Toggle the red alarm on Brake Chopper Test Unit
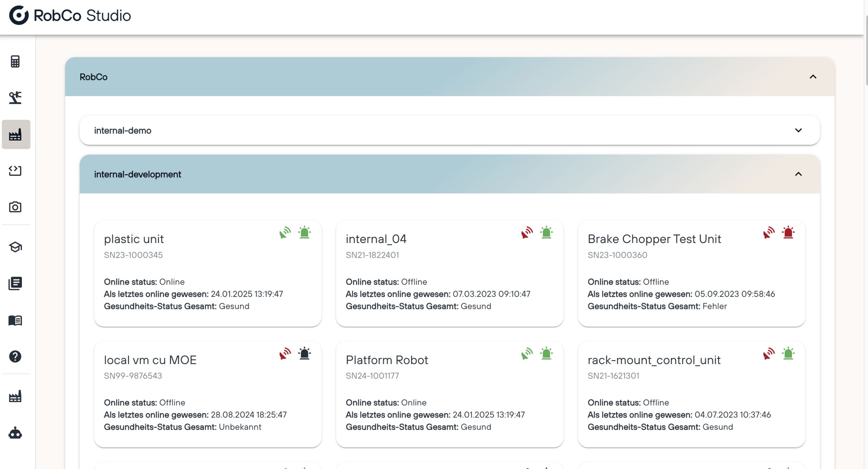The width and height of the screenshot is (868, 469). (787, 233)
